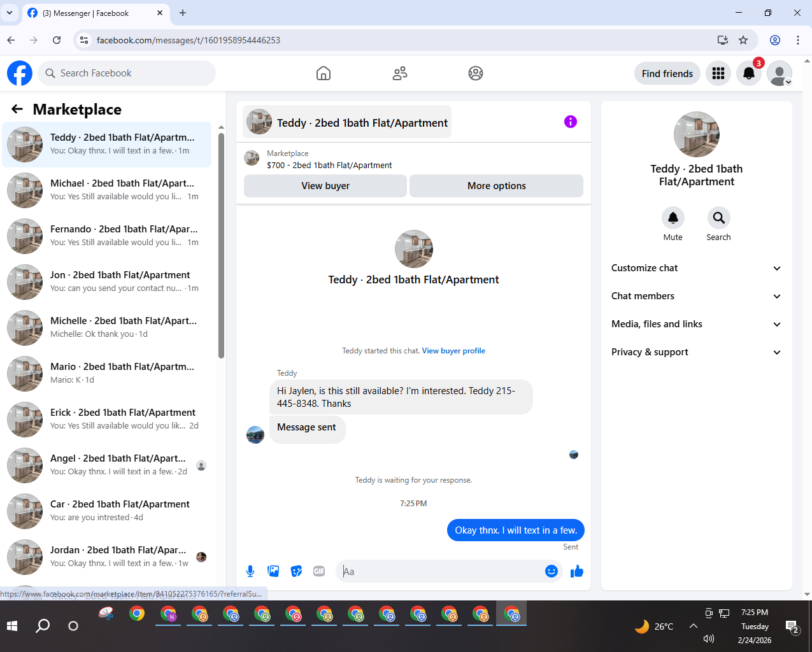The width and height of the screenshot is (812, 652).
Task: Search in conversation magnifier icon
Action: click(x=718, y=218)
